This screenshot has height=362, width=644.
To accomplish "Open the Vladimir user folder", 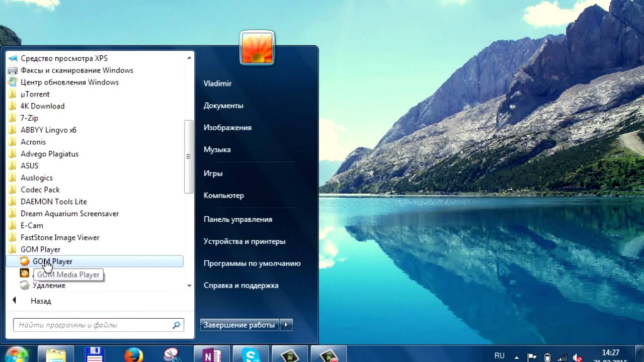I will click(x=217, y=83).
